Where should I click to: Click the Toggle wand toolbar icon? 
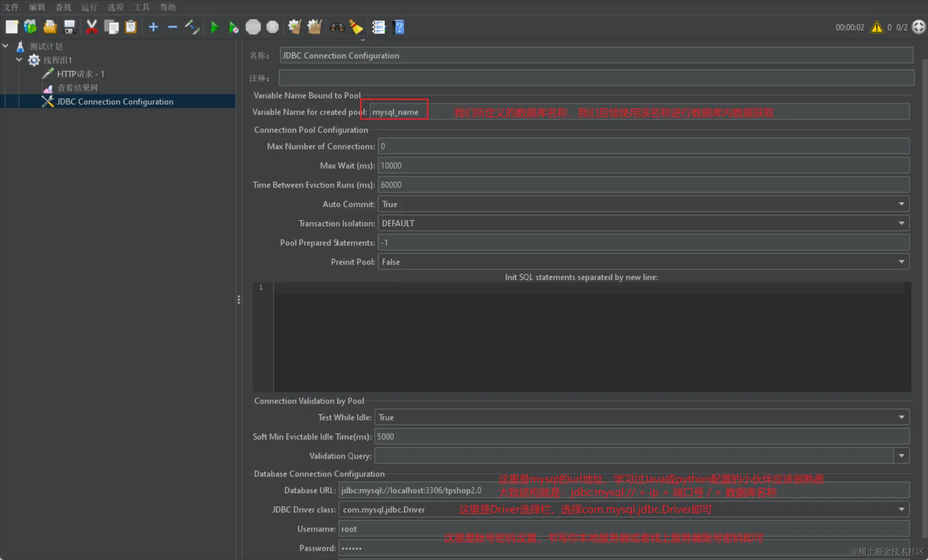click(192, 27)
